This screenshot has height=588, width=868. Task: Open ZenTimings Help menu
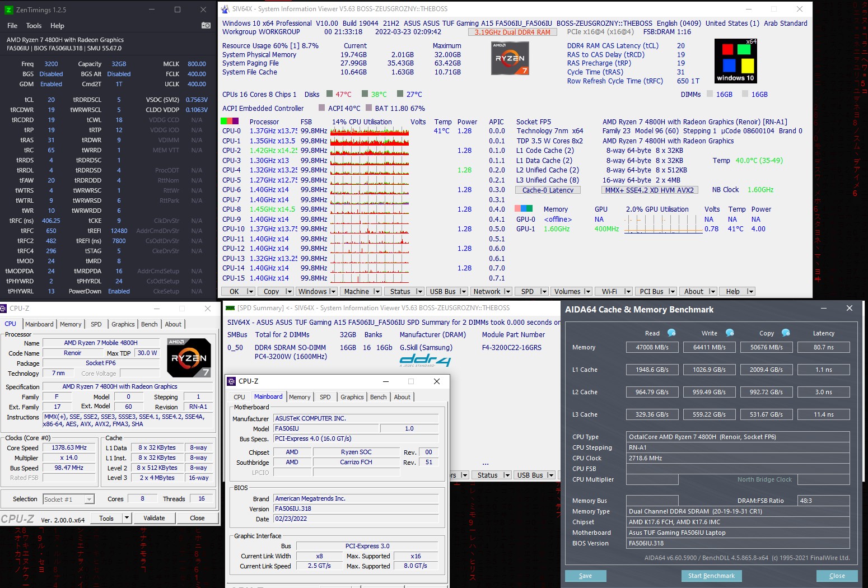pyautogui.click(x=57, y=26)
